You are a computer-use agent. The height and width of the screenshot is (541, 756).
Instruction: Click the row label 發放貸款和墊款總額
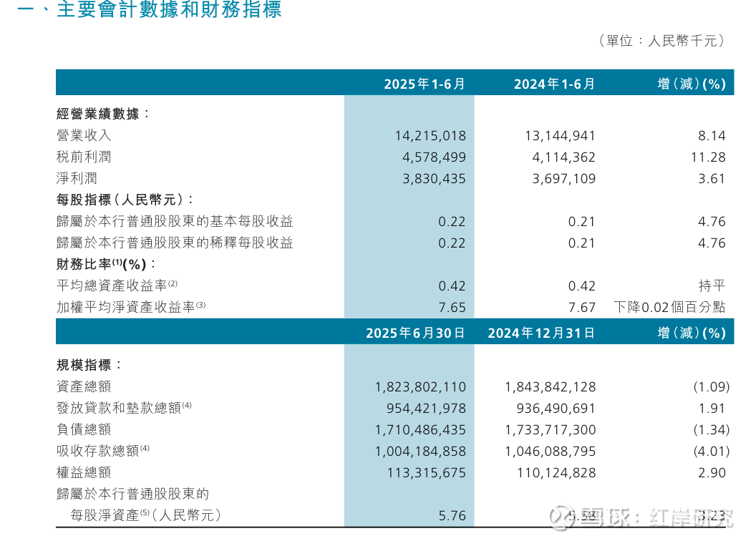pyautogui.click(x=119, y=408)
